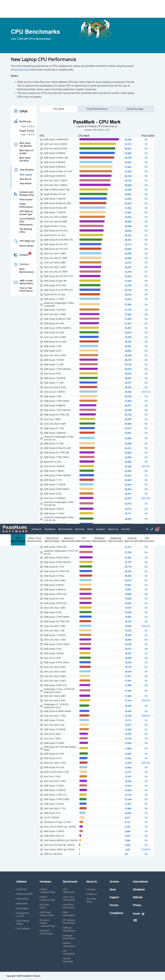Screen dimensions: 165x980
Task: Expand details for Intel Core Ultra 9 285HX
Action: [x=42, y=144]
